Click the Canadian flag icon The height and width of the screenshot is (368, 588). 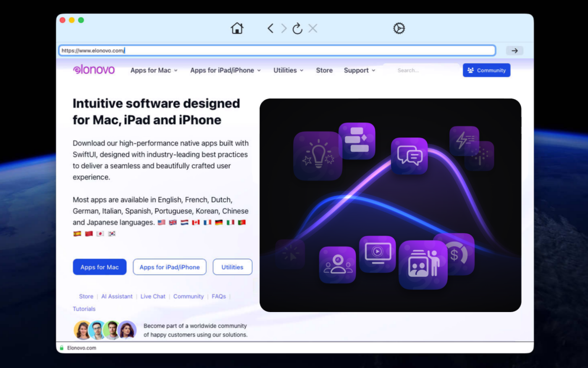tap(196, 222)
